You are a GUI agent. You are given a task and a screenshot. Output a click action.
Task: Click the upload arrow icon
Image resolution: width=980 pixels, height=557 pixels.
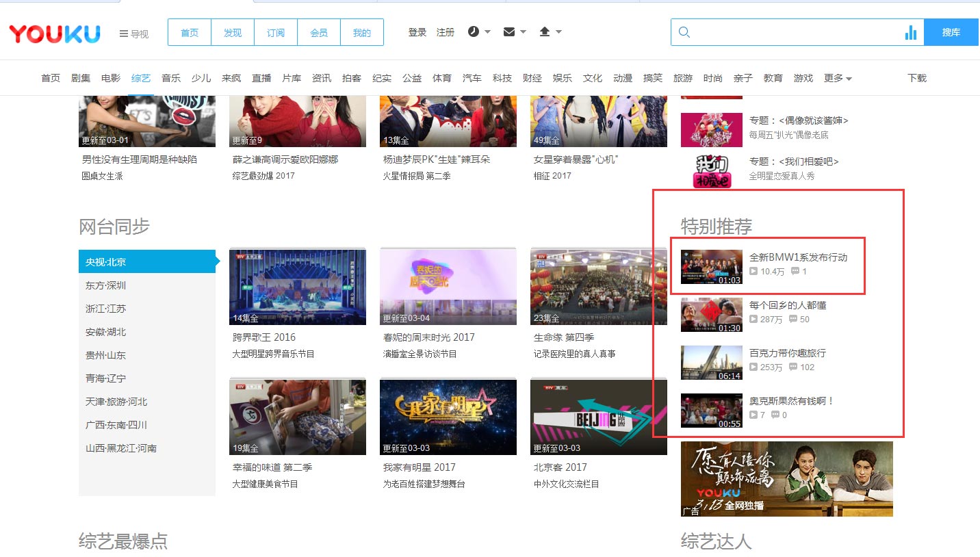tap(545, 32)
